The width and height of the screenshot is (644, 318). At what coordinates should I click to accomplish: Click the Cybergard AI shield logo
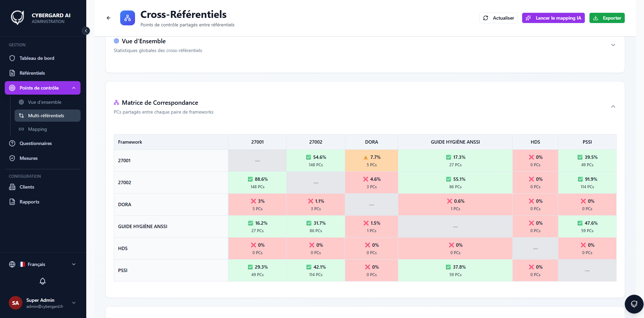[18, 18]
